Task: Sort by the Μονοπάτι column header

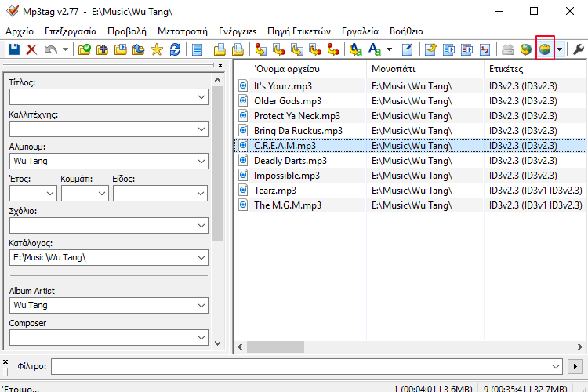Action: pos(425,69)
